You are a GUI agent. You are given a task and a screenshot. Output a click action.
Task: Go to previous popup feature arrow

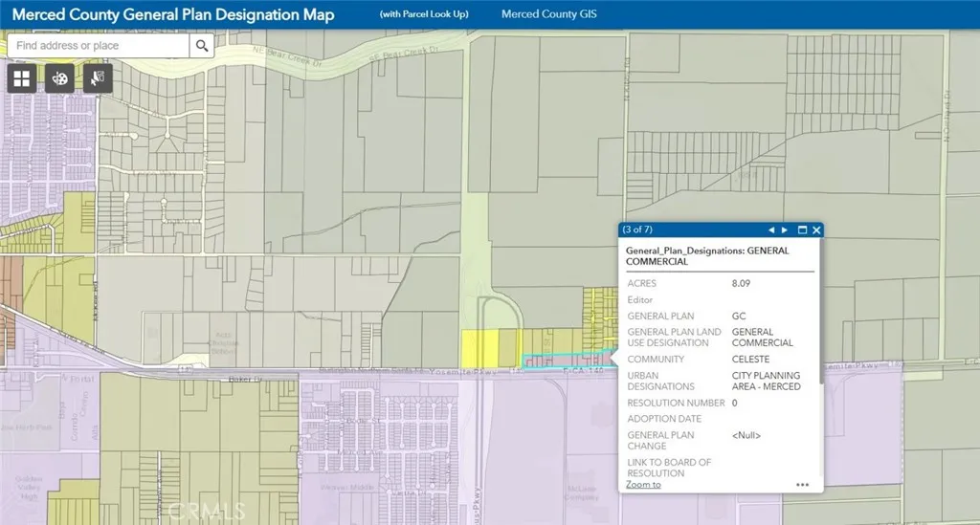[x=771, y=230]
